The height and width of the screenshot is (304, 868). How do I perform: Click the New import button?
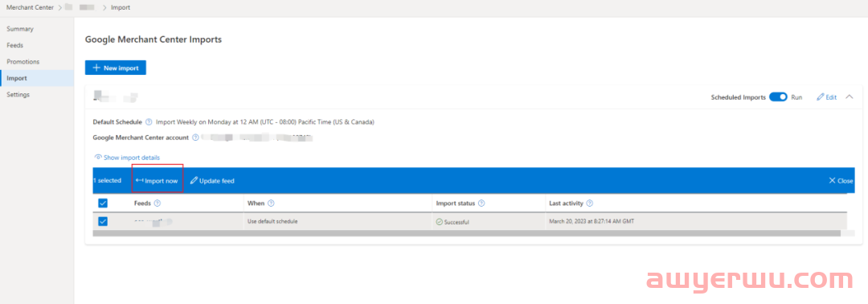[115, 68]
